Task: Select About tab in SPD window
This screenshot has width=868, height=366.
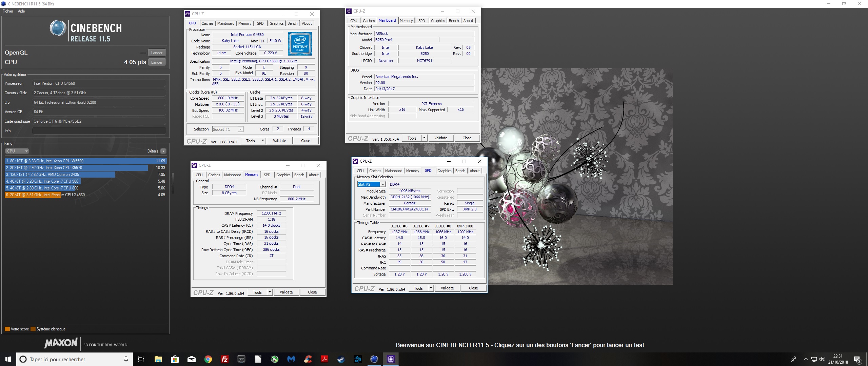Action: coord(475,171)
